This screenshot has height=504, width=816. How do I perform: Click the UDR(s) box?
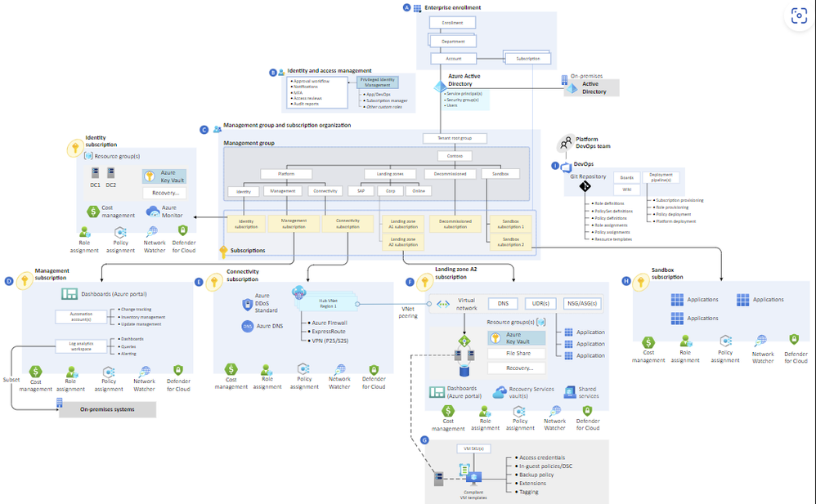point(540,303)
